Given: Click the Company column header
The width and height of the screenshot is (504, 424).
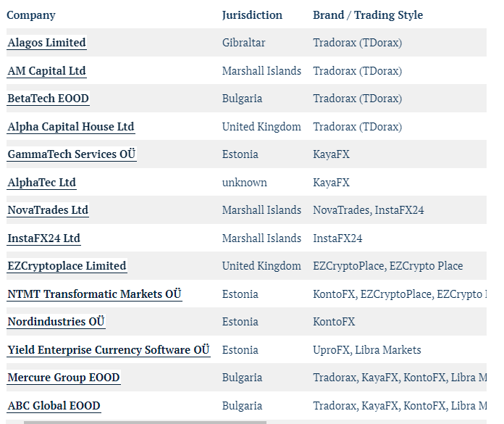Looking at the screenshot, I should (31, 15).
